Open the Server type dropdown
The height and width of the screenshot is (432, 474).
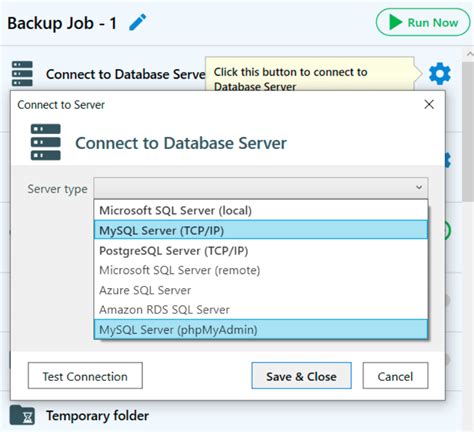[x=261, y=188]
